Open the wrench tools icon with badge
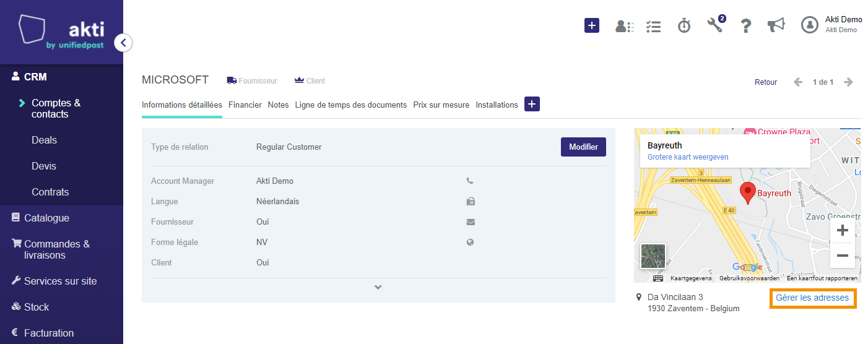 [x=716, y=24]
